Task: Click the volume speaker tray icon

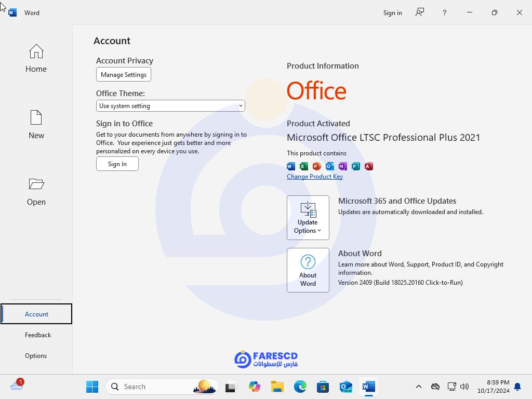Action: (x=464, y=387)
